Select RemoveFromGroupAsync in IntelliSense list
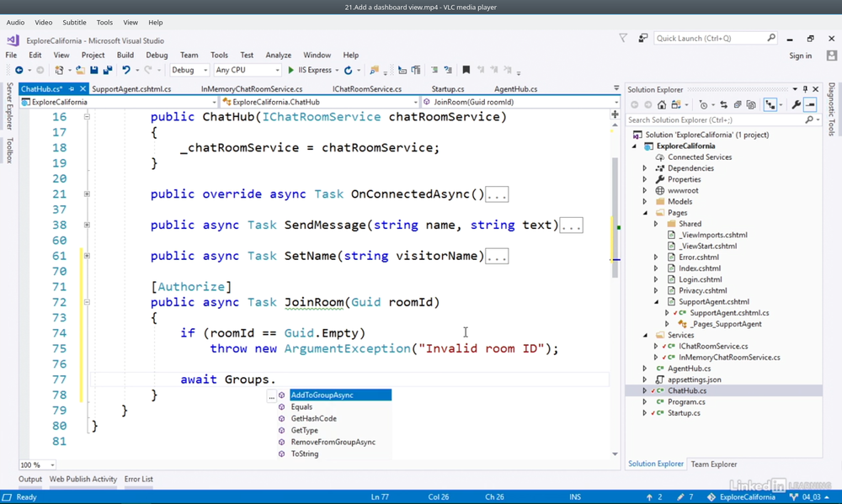The height and width of the screenshot is (504, 842). [x=334, y=443]
